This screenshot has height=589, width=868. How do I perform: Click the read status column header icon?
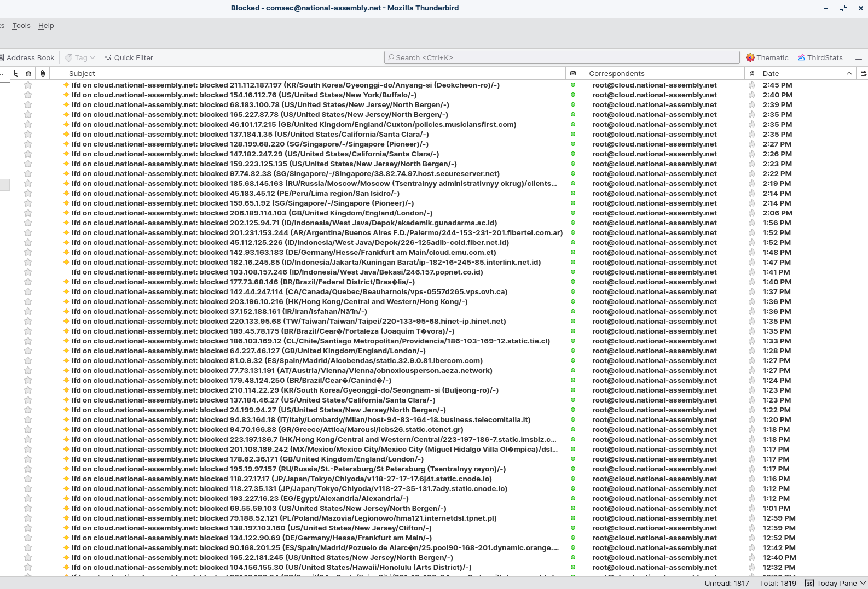pyautogui.click(x=572, y=73)
